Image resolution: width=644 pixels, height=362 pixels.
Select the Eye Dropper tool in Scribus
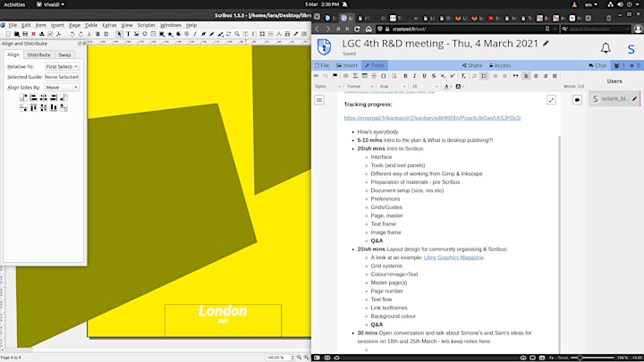click(x=296, y=34)
